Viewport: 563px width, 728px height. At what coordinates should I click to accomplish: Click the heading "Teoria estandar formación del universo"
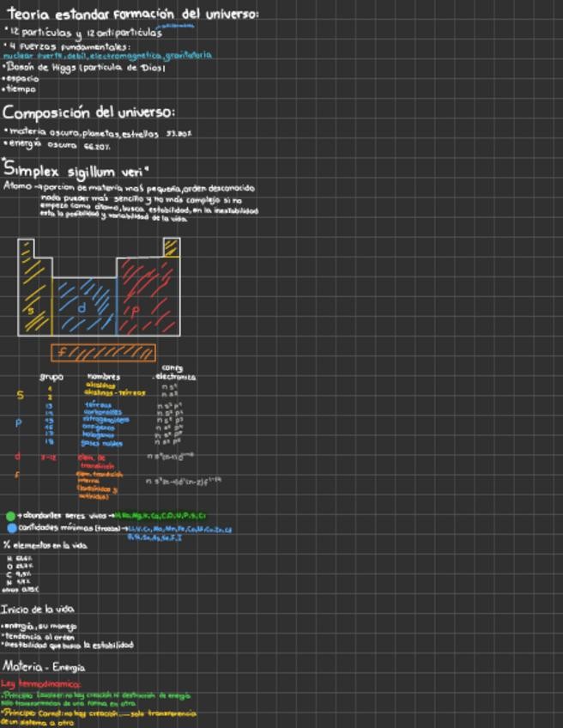pos(133,15)
